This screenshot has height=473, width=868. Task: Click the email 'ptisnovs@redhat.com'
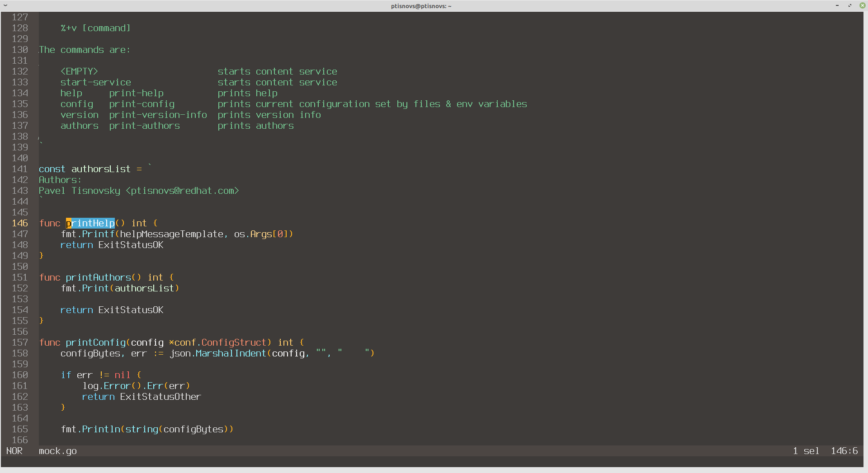183,191
